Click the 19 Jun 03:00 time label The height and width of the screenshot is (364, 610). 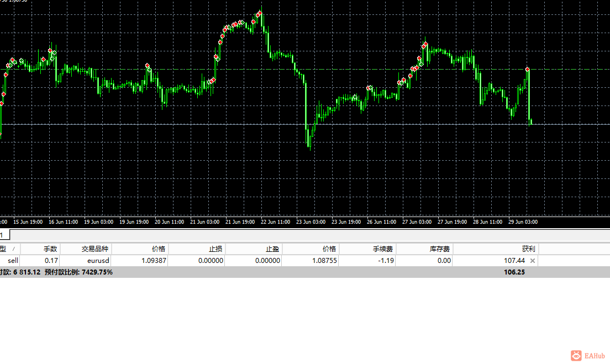[98, 222]
